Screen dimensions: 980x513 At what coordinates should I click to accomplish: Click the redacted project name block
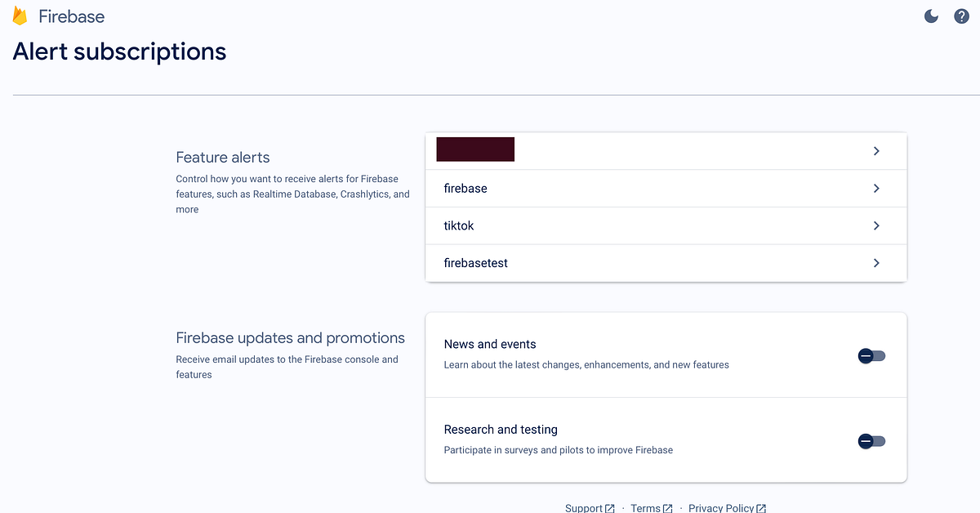(475, 149)
